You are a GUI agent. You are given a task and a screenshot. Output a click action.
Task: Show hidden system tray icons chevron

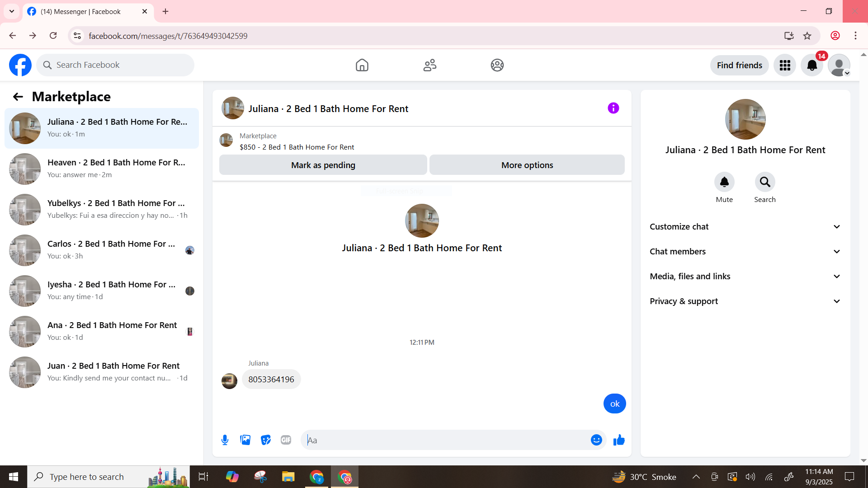tap(696, 477)
